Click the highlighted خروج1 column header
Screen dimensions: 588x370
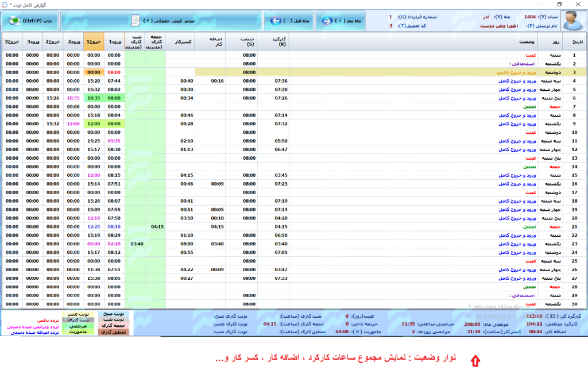click(93, 42)
